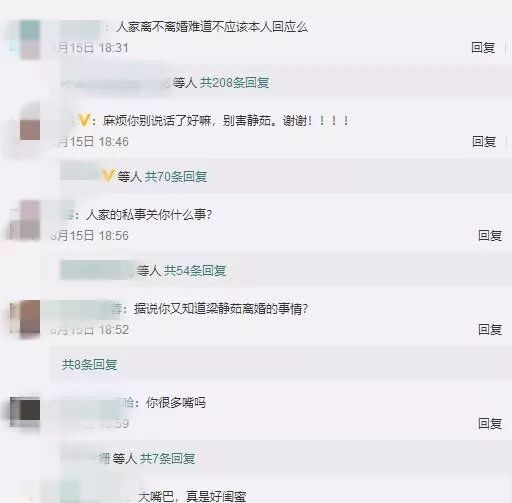This screenshot has height=503, width=512.
Task: Select the comment 大嘴巴，真是好闺蜜
Action: (x=192, y=496)
